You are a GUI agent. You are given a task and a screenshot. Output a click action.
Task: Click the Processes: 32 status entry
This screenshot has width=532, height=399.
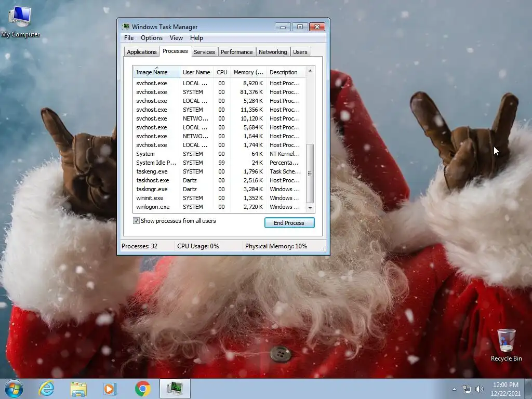(x=147, y=246)
